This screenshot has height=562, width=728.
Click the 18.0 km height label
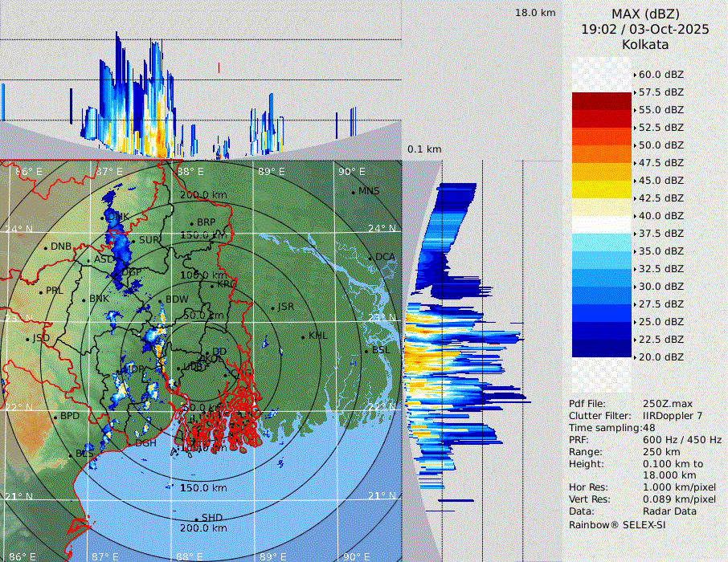coord(535,13)
